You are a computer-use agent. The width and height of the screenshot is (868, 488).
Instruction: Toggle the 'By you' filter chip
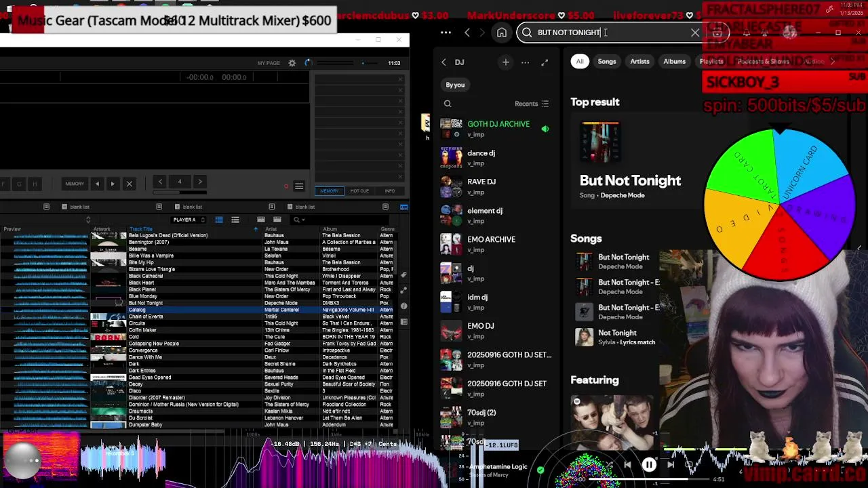(x=455, y=85)
